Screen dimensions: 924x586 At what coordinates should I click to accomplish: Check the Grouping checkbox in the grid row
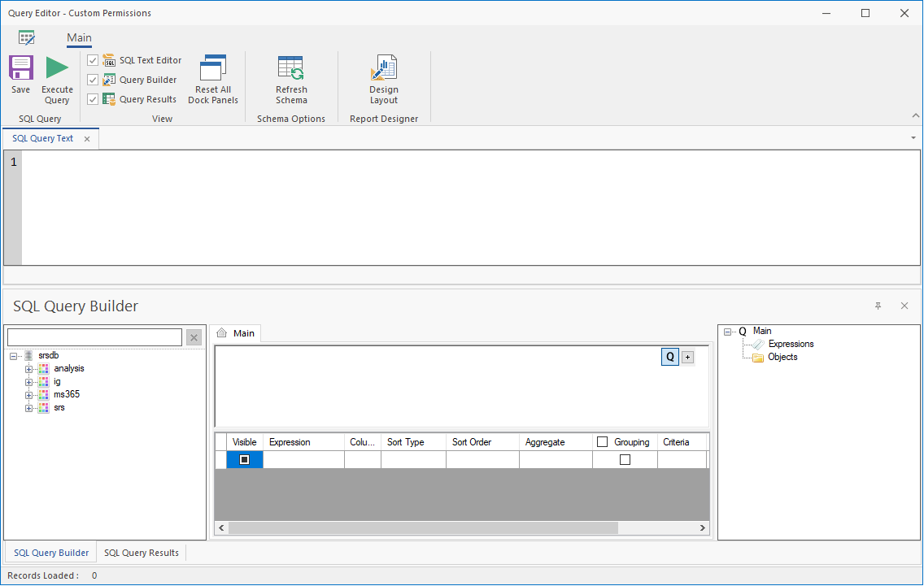[625, 460]
